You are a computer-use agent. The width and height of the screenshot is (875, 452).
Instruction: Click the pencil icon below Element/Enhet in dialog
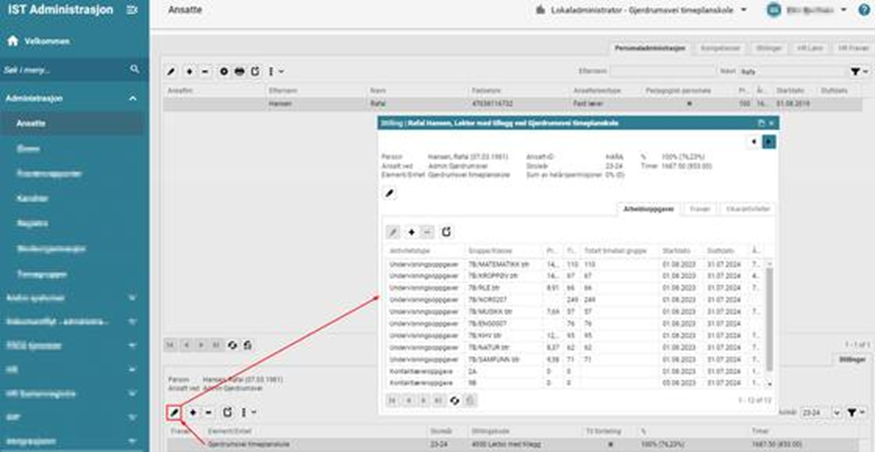tap(390, 192)
